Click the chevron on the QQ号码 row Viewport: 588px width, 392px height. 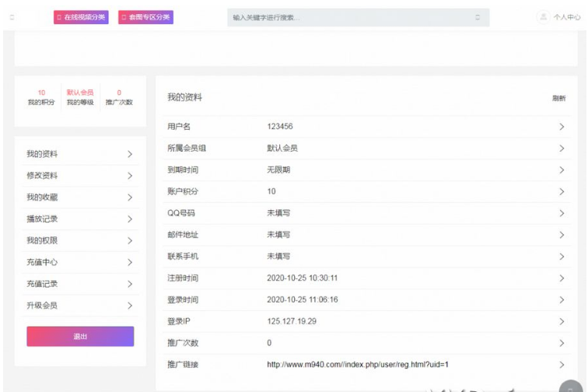point(562,213)
